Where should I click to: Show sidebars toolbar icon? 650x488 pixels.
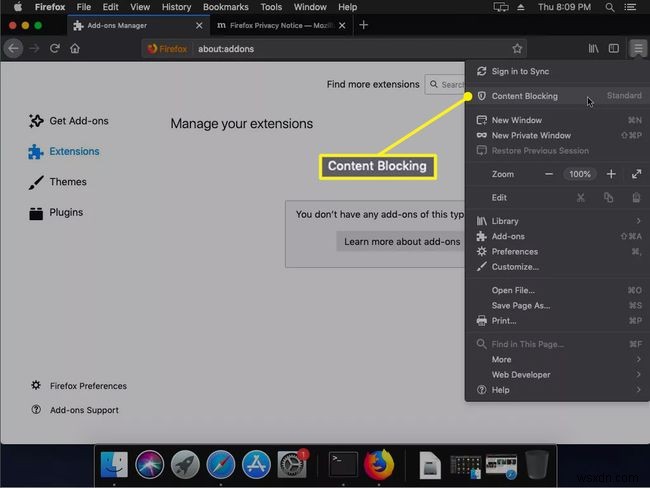(x=614, y=49)
